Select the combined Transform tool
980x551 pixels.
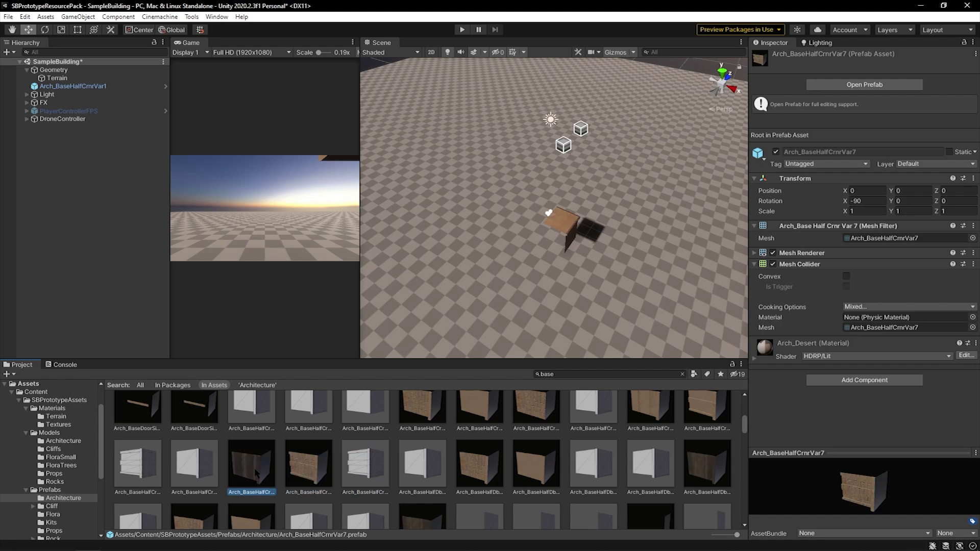coord(94,30)
